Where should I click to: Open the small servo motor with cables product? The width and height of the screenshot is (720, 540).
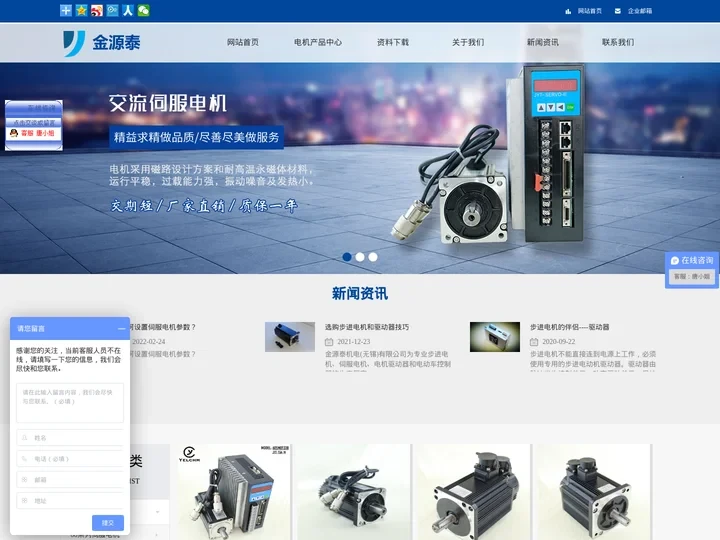[354, 492]
